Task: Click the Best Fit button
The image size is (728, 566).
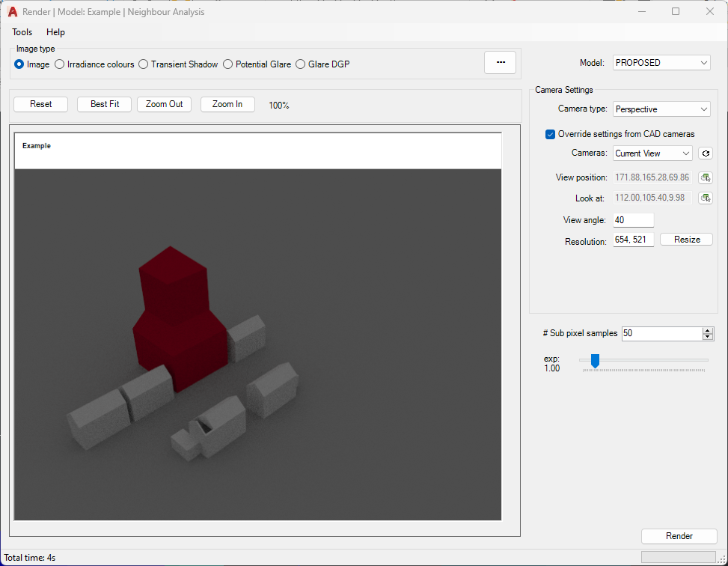Action: (105, 104)
